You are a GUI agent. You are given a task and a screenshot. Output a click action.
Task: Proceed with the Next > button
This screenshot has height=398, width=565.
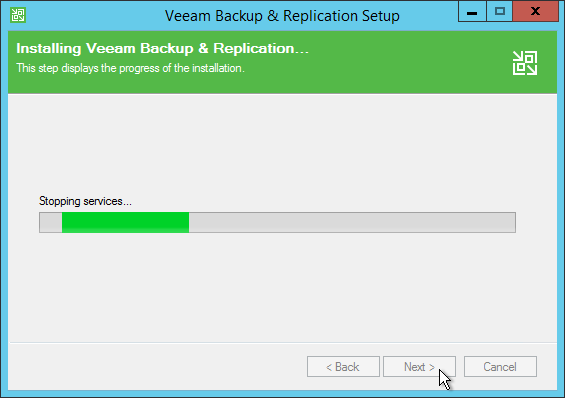coord(419,367)
